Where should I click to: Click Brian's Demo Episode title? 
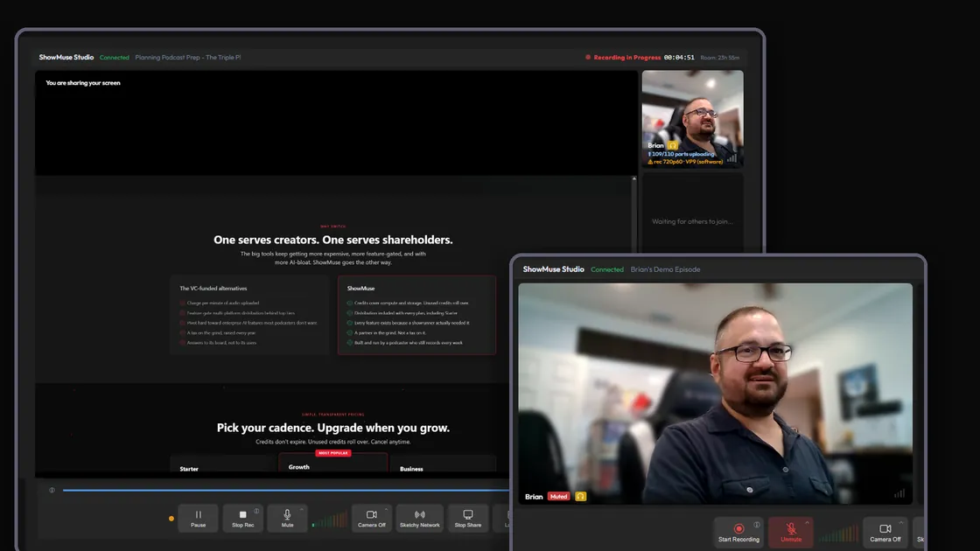pos(665,270)
